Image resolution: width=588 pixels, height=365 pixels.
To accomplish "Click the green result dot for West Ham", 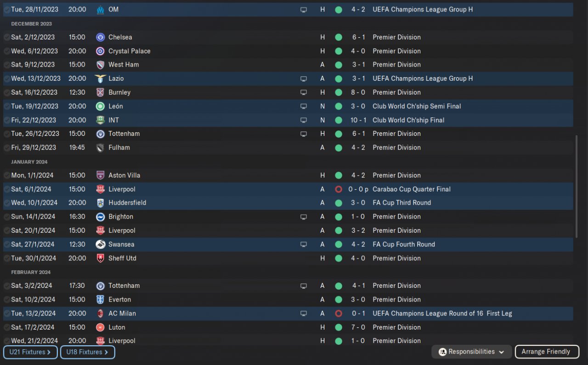I will click(339, 65).
